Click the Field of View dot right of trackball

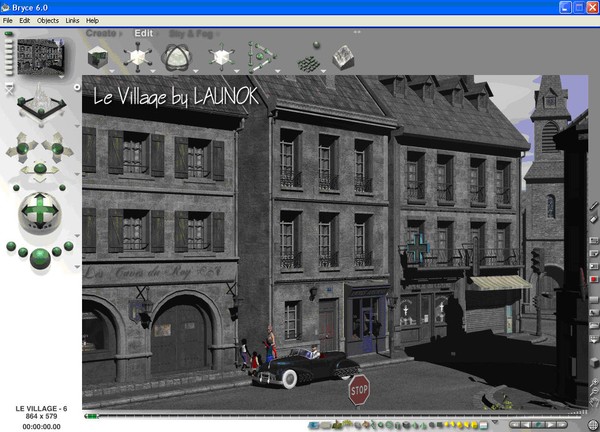click(x=62, y=187)
